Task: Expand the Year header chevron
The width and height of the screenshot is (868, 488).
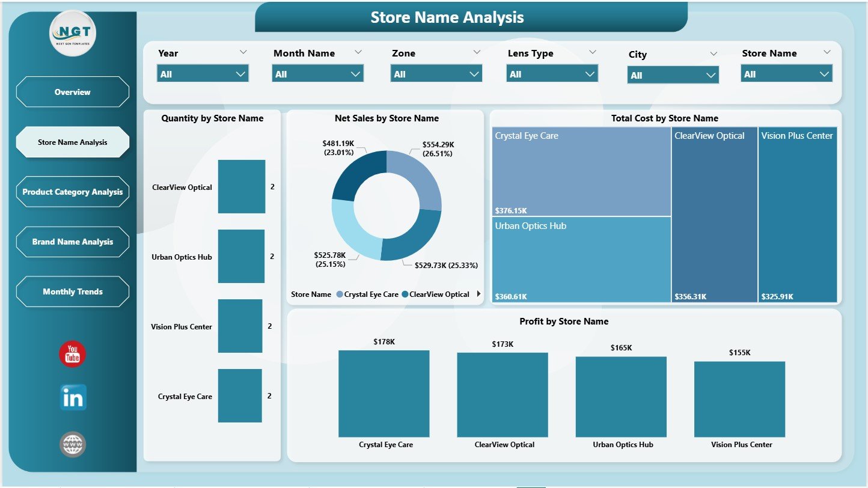Action: (x=244, y=52)
